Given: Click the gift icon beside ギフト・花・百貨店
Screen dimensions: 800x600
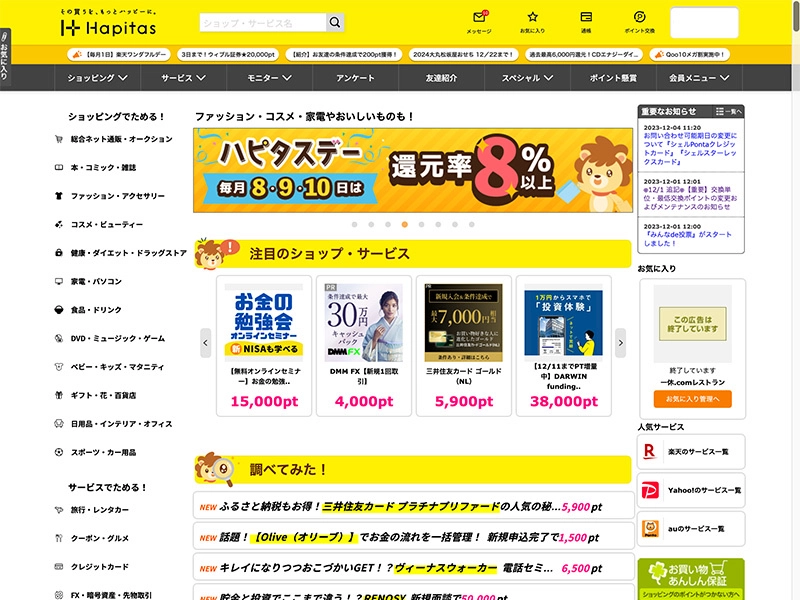Looking at the screenshot, I should tap(59, 395).
